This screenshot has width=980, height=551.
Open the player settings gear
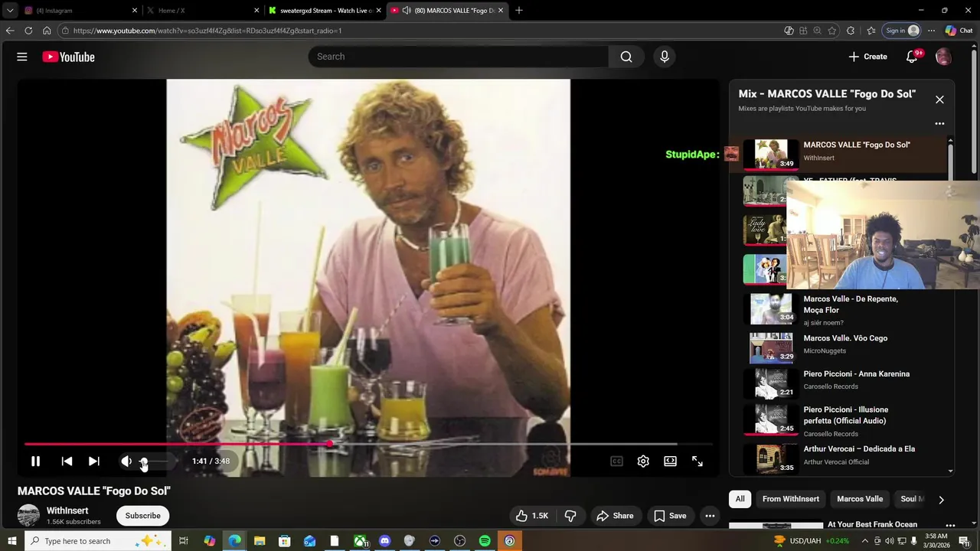643,461
